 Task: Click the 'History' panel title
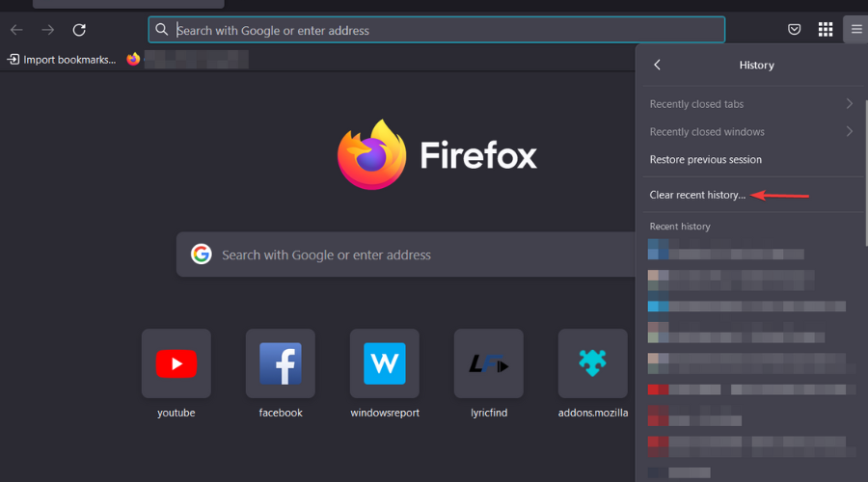pos(757,65)
